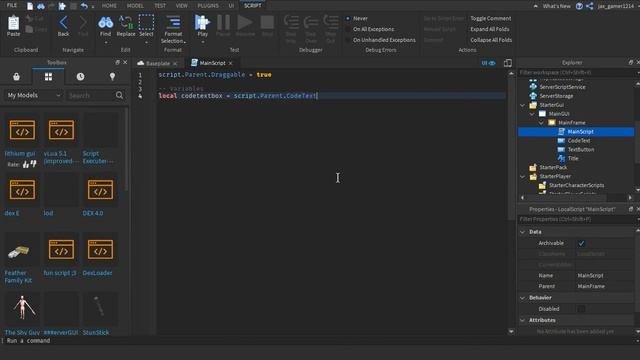Switch to the TEST ribbon tab
This screenshot has width=640, height=360.
[160, 6]
